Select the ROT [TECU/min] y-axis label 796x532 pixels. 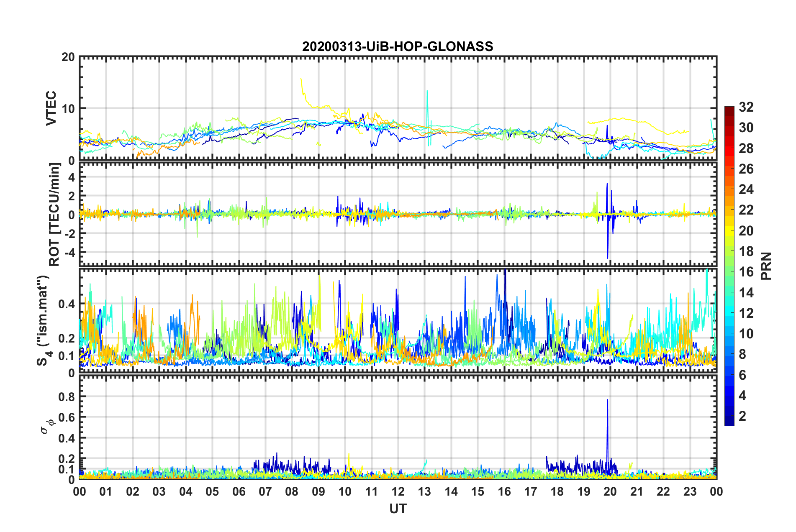pos(54,215)
